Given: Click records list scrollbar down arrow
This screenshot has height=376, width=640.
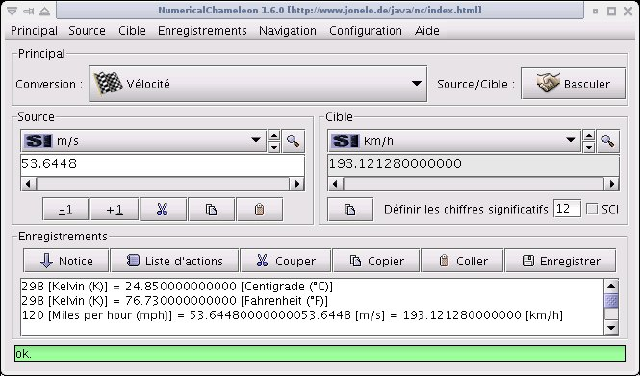Looking at the screenshot, I should [x=611, y=328].
